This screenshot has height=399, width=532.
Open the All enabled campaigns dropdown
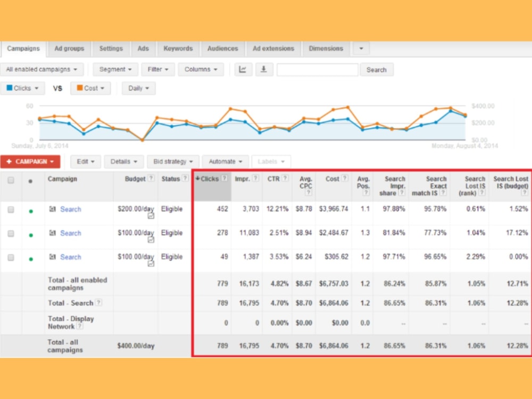[x=41, y=70]
